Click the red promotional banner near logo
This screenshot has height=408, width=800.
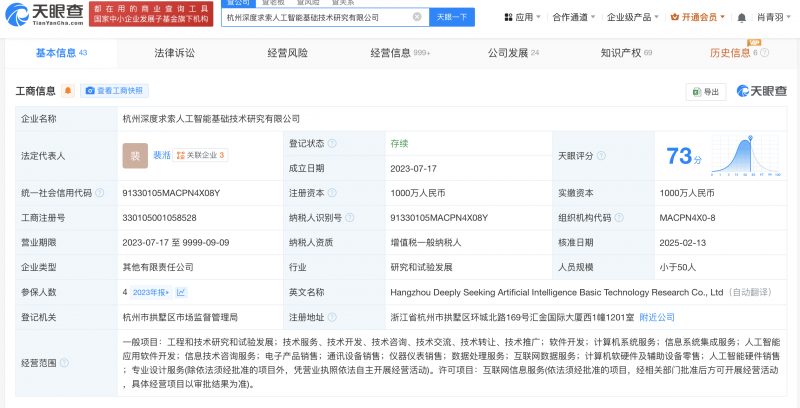coord(151,14)
